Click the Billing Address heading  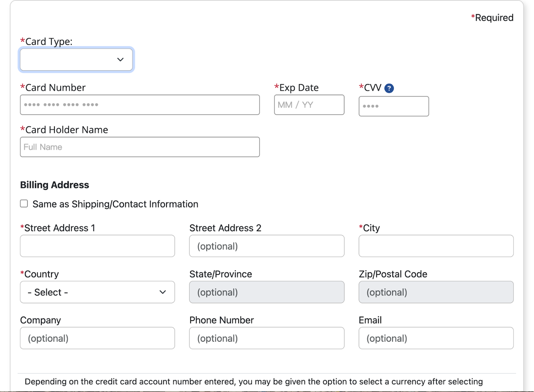(54, 185)
